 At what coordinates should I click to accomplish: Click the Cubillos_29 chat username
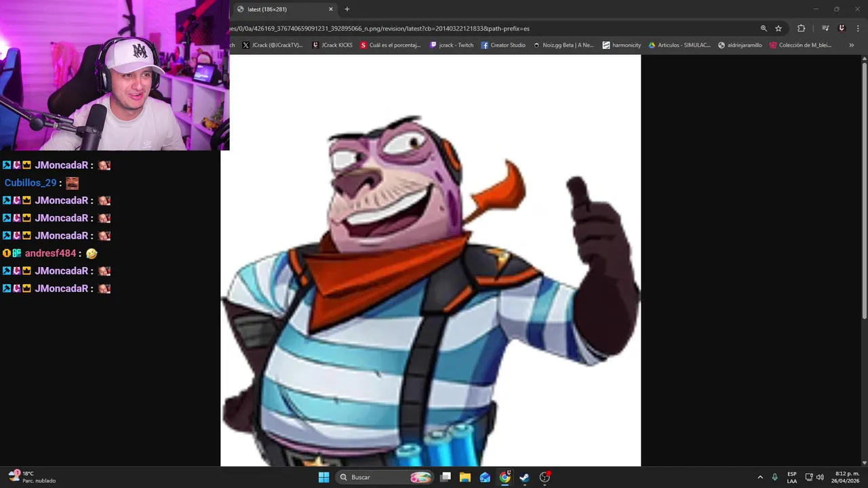tap(31, 183)
